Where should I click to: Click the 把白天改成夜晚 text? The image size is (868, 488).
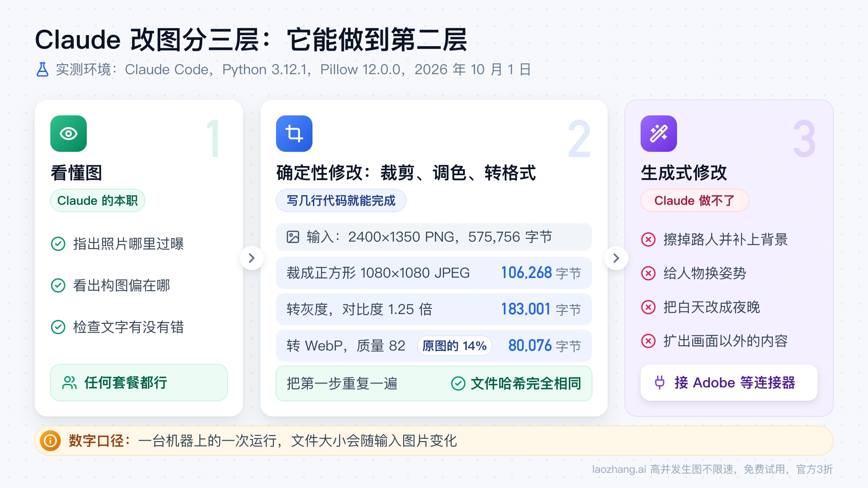coord(712,307)
